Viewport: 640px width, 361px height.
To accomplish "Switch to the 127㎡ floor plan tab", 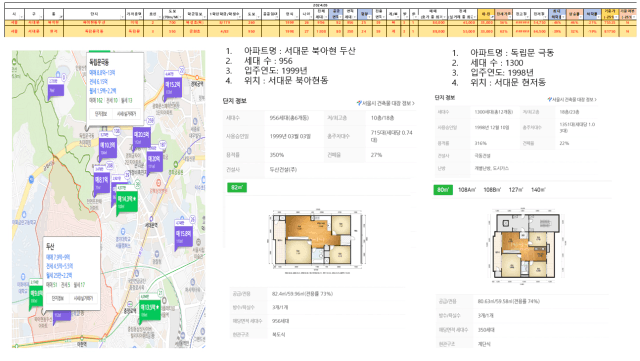I will [516, 190].
